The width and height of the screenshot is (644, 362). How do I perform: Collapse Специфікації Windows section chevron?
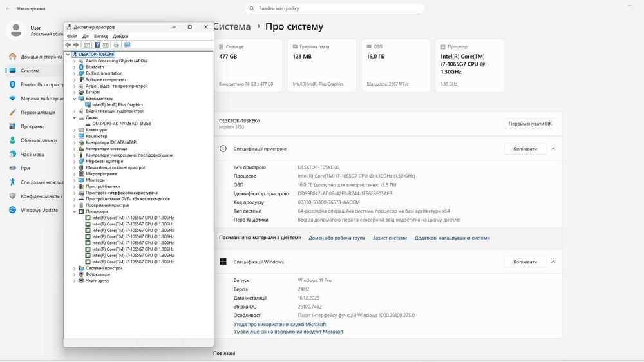(553, 262)
